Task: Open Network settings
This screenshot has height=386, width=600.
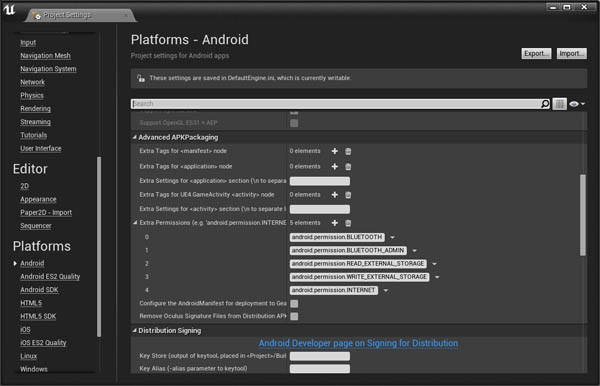Action: click(33, 82)
